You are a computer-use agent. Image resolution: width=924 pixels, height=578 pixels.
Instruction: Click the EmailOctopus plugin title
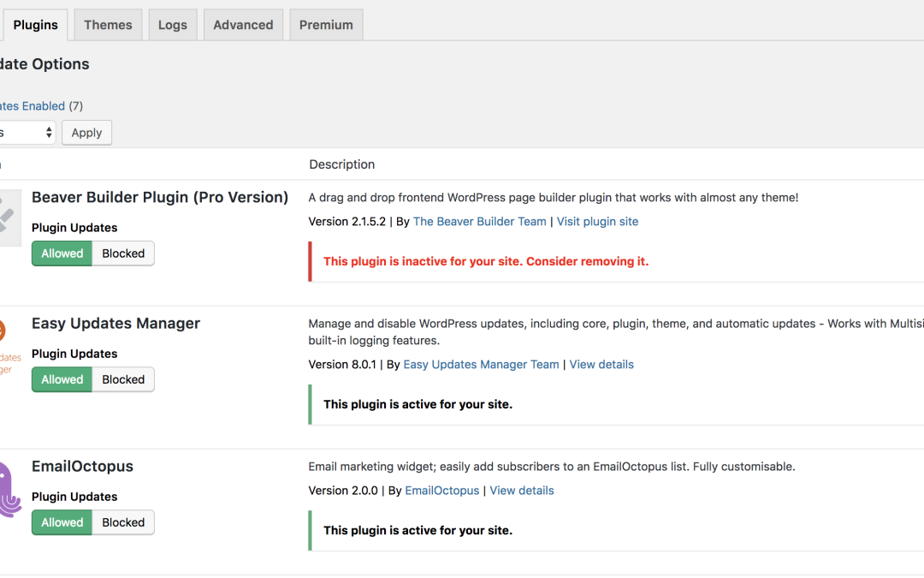82,467
